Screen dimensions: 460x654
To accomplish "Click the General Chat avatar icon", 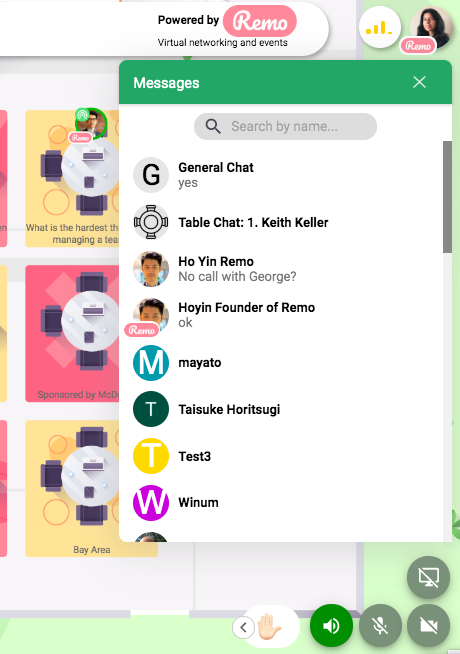I will 151,175.
